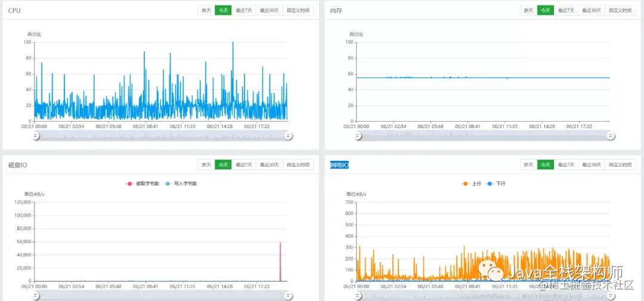Switch CPU panel to 最近7天

click(243, 10)
